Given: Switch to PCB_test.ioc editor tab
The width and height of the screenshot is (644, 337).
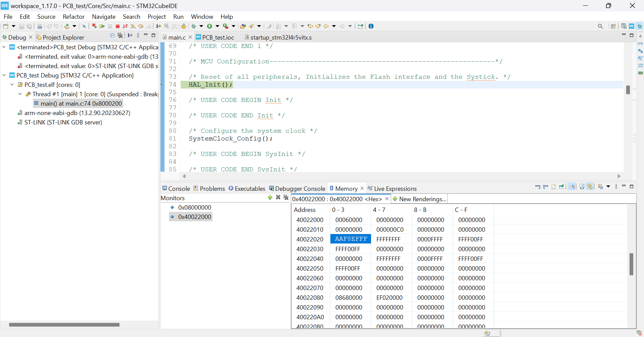Looking at the screenshot, I should pos(215,37).
